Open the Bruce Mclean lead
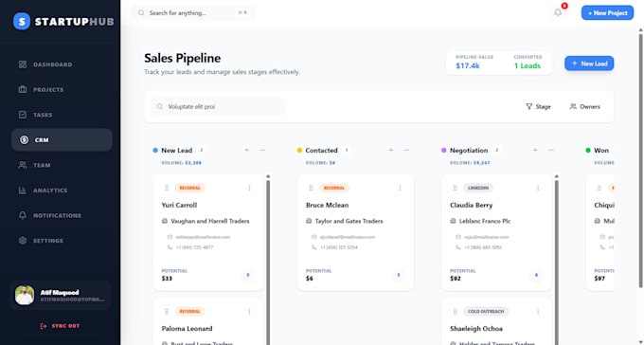Image resolution: width=644 pixels, height=345 pixels. 327,205
